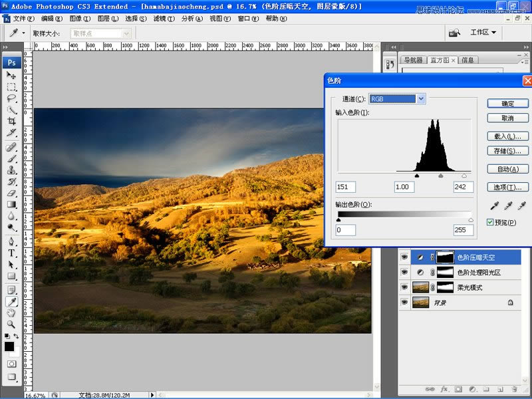Switch to the 信息 panel tab
Screen dimensions: 532x399
pyautogui.click(x=467, y=60)
